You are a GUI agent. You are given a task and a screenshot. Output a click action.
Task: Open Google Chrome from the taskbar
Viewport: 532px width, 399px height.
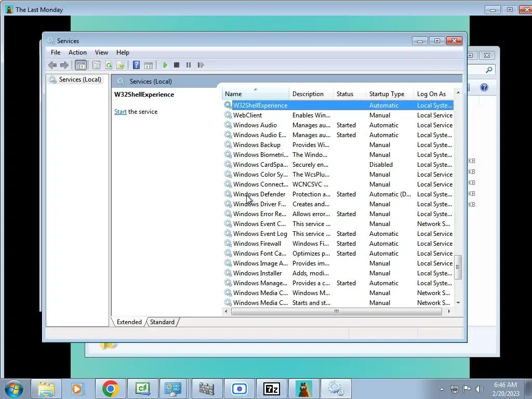click(x=110, y=389)
